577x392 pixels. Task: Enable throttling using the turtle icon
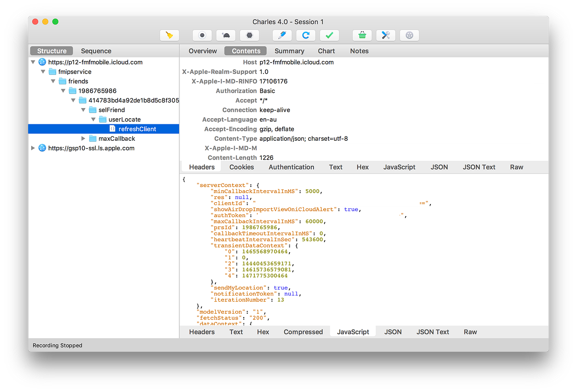click(x=225, y=35)
